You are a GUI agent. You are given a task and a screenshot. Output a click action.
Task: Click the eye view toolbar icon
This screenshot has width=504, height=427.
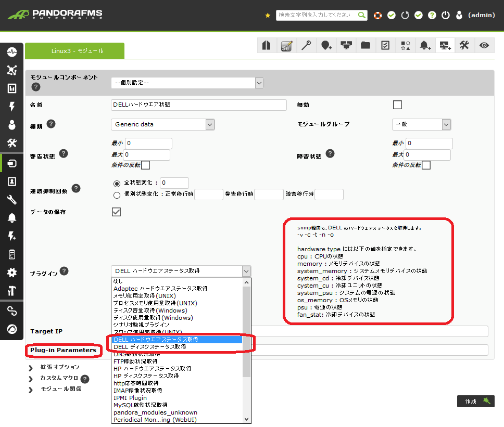pos(484,45)
